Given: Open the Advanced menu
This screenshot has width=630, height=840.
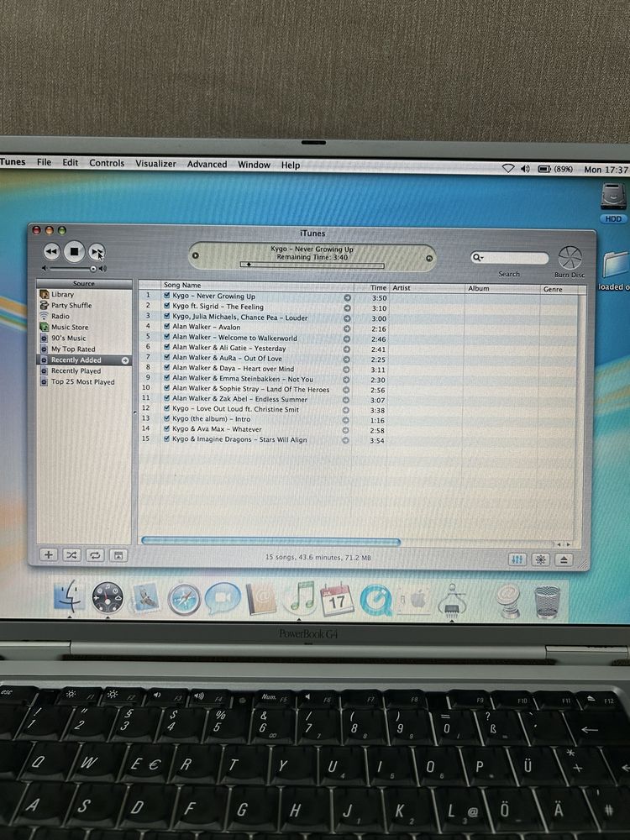Looking at the screenshot, I should [x=207, y=164].
